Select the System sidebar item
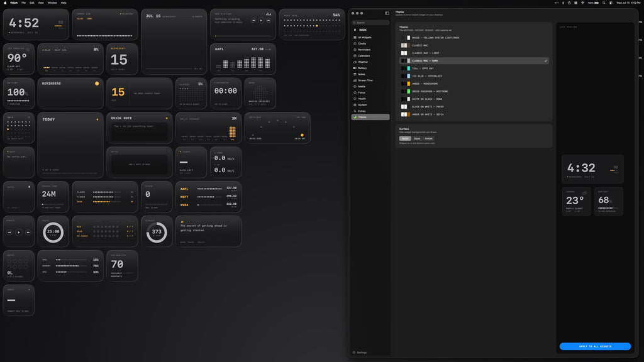Viewport: 644px width, 362px height. coord(370,105)
